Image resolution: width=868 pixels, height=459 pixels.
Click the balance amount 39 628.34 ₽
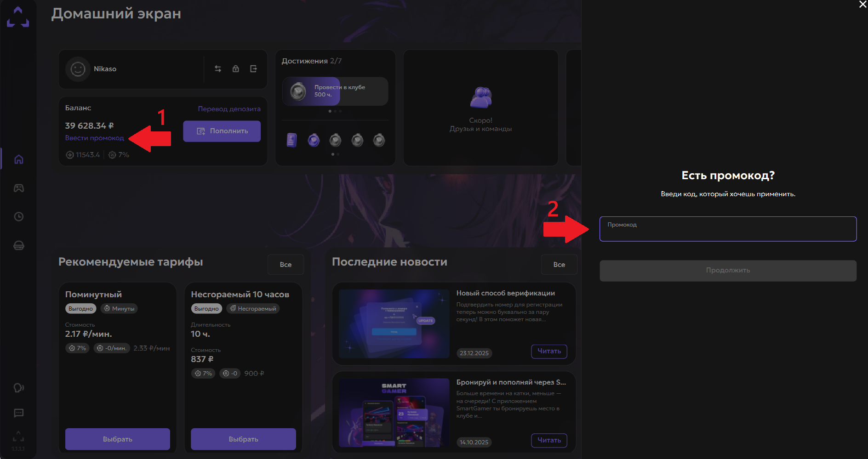(x=89, y=125)
